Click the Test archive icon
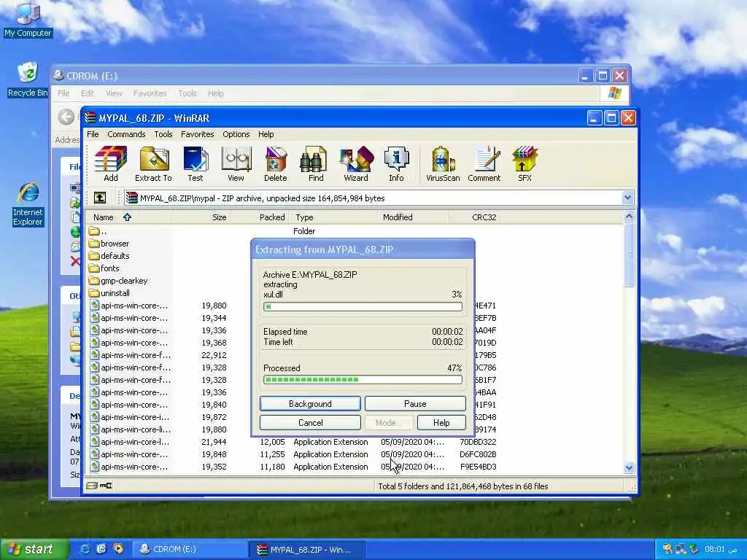The image size is (747, 560). (x=196, y=164)
